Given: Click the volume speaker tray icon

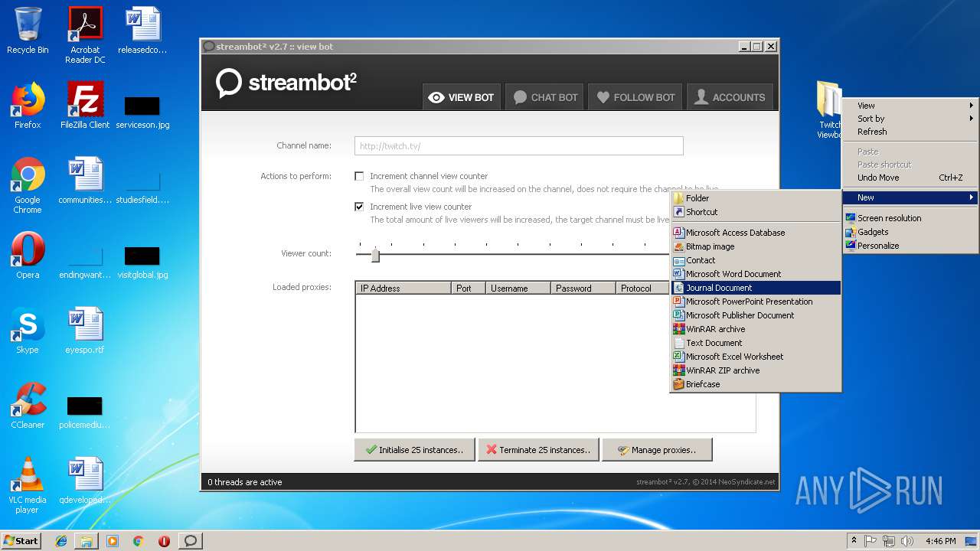Looking at the screenshot, I should [x=907, y=541].
